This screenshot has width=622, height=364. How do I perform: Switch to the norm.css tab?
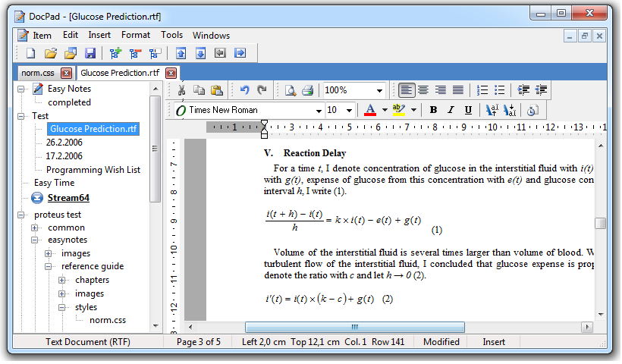(x=37, y=73)
